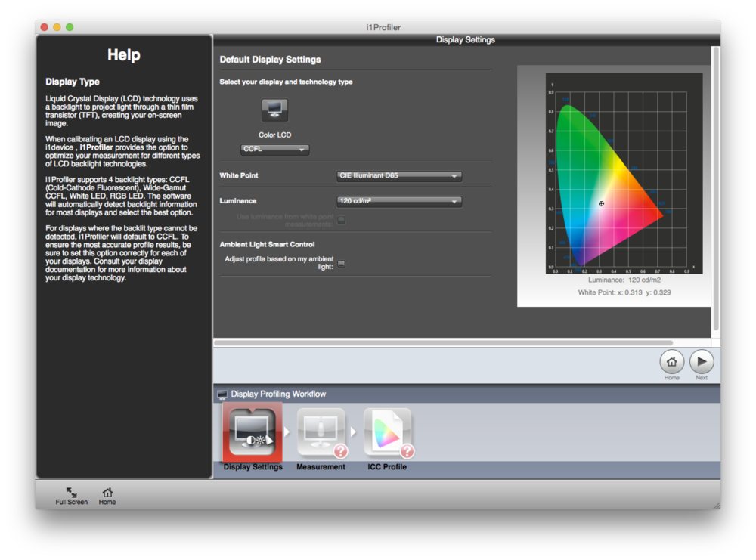The height and width of the screenshot is (560, 756).
Task: Click the Luminance: 120 cd/m2 readout under diagram
Action: [x=624, y=280]
